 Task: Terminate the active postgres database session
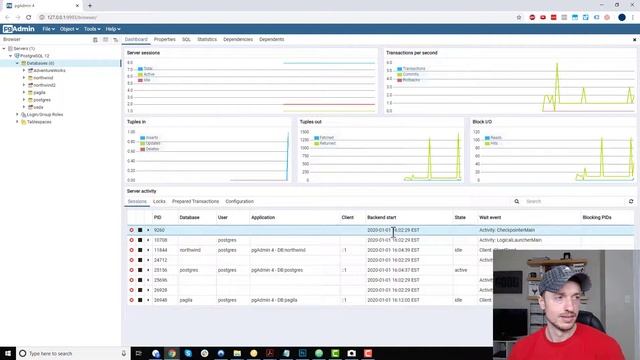click(131, 270)
